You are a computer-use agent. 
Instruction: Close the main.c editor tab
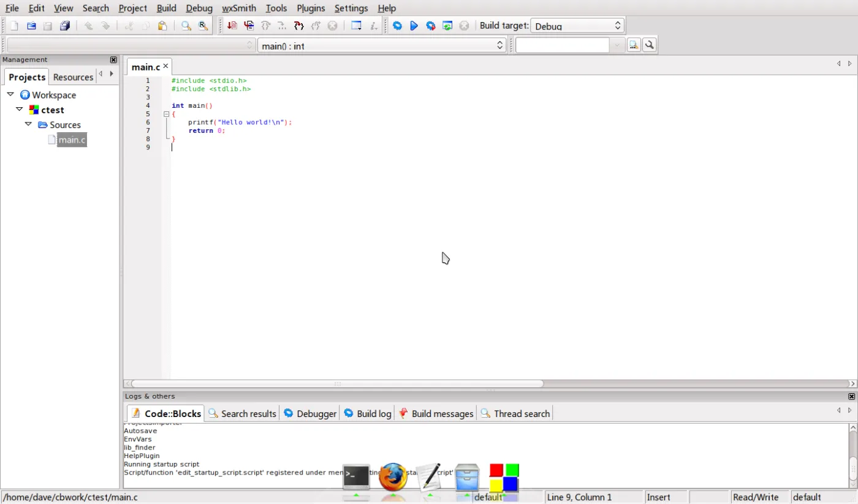point(165,66)
